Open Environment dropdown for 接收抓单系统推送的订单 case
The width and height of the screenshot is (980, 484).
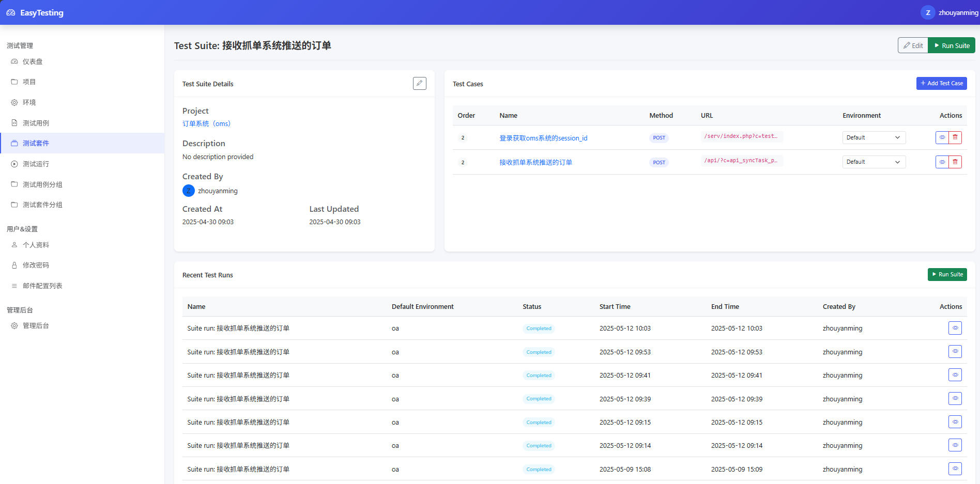tap(874, 162)
